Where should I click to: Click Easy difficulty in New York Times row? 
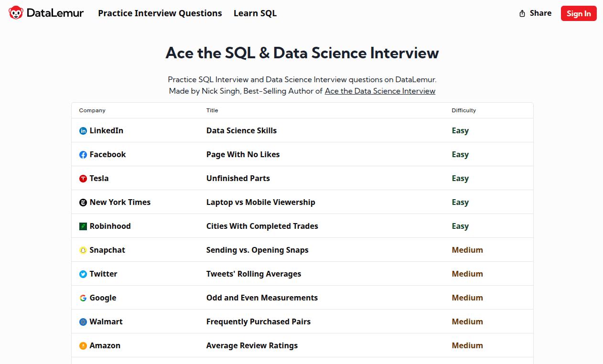460,202
